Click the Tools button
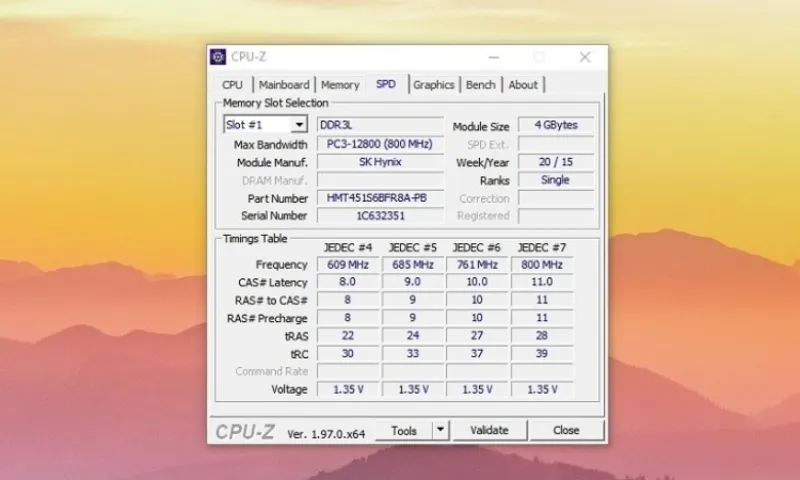 coord(404,431)
